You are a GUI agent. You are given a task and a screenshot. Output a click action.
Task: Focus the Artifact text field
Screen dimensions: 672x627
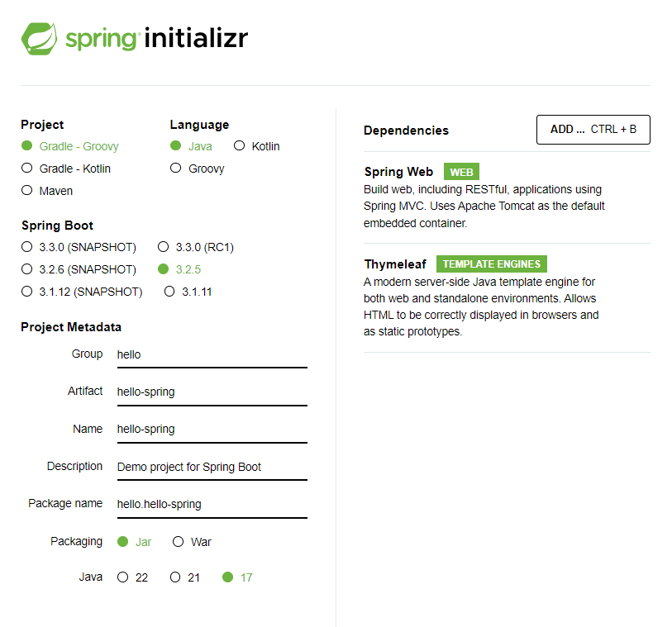coord(212,392)
